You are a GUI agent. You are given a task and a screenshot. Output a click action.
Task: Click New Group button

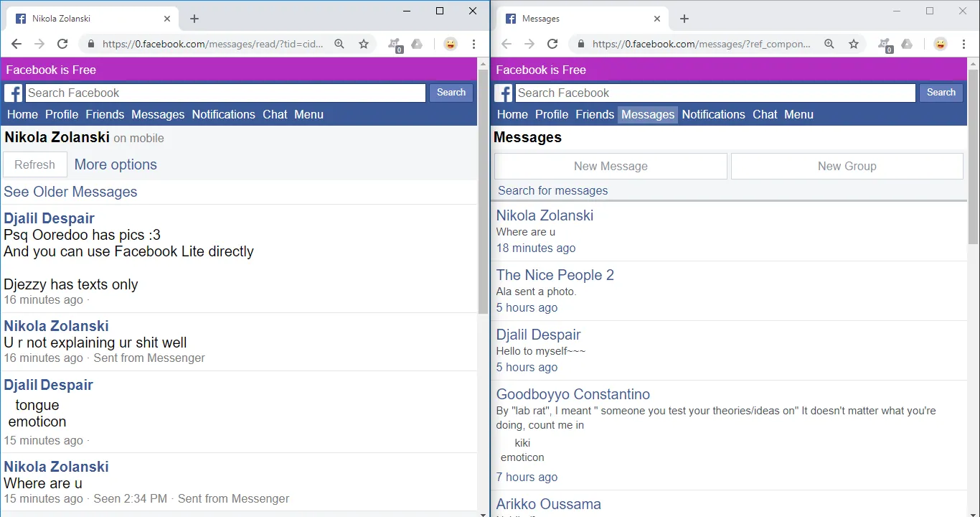tap(847, 166)
